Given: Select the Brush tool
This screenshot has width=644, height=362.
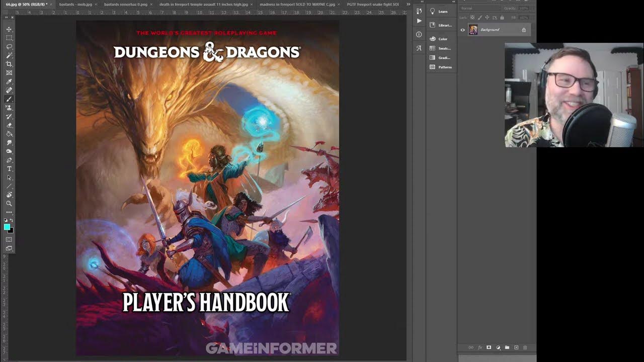Looking at the screenshot, I should pos(9,99).
